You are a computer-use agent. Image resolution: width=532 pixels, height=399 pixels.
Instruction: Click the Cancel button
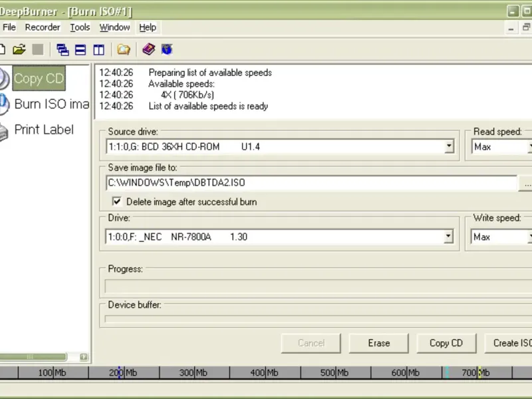pos(311,343)
